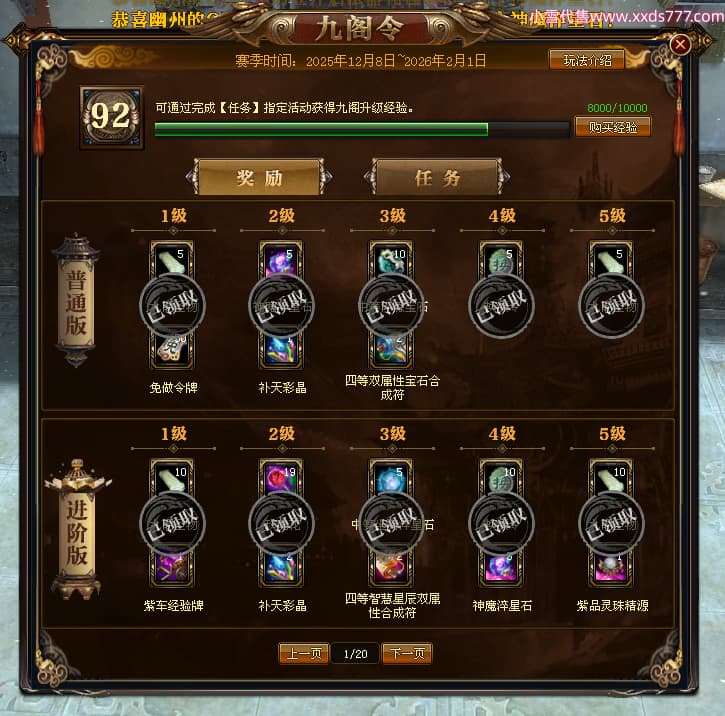Click the level 92 badge
725x716 pixels.
tap(111, 117)
